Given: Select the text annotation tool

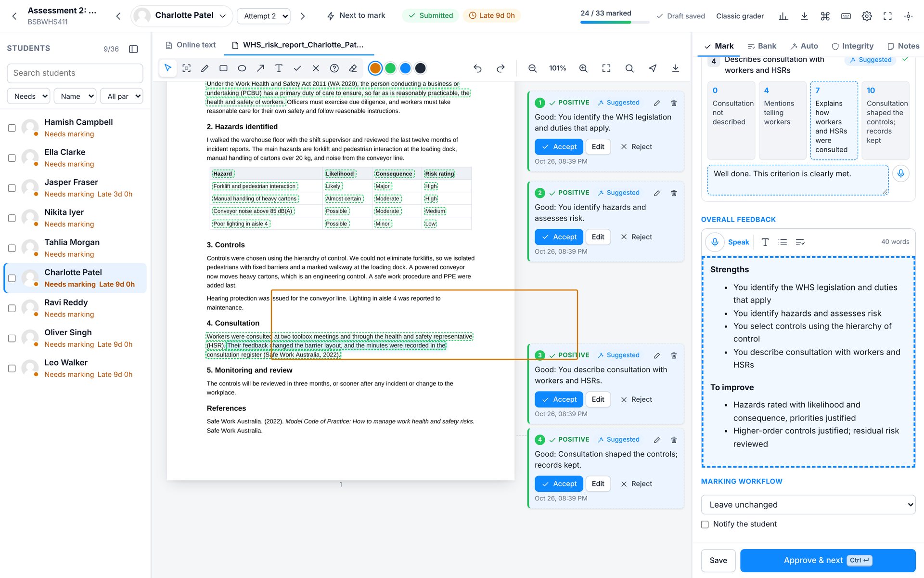Looking at the screenshot, I should (279, 68).
